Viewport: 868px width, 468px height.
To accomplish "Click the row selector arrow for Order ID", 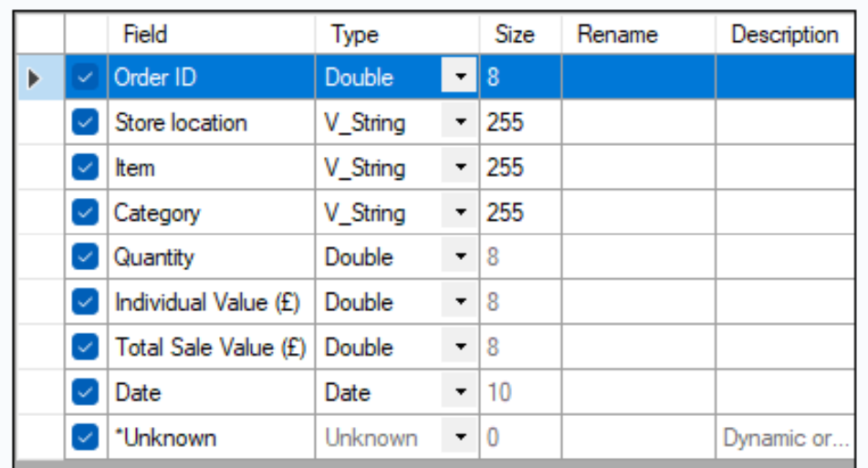I will click(35, 78).
